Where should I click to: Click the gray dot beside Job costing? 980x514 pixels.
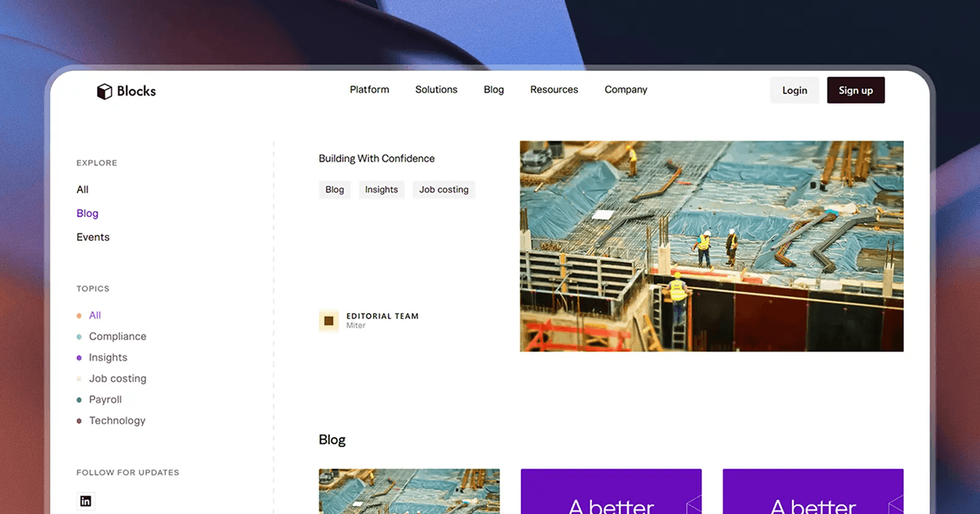click(x=78, y=379)
